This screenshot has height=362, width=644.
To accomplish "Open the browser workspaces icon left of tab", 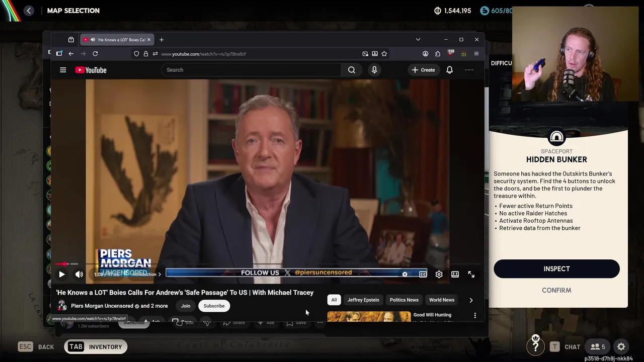I will (71, 40).
